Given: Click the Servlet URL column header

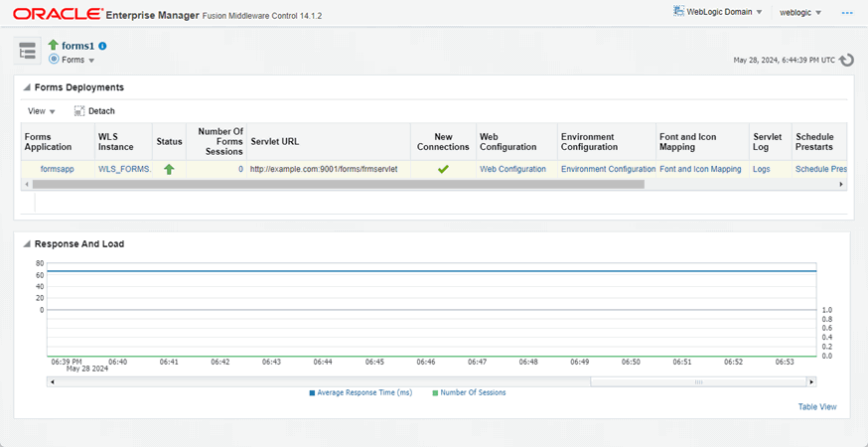Looking at the screenshot, I should [x=329, y=142].
